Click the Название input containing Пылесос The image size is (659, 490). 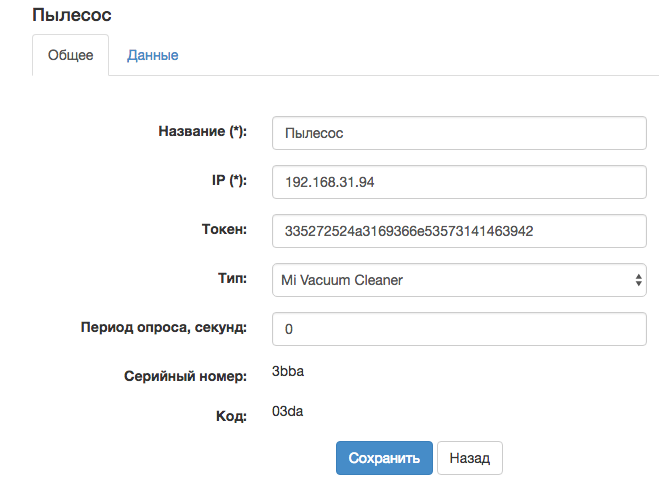point(459,132)
